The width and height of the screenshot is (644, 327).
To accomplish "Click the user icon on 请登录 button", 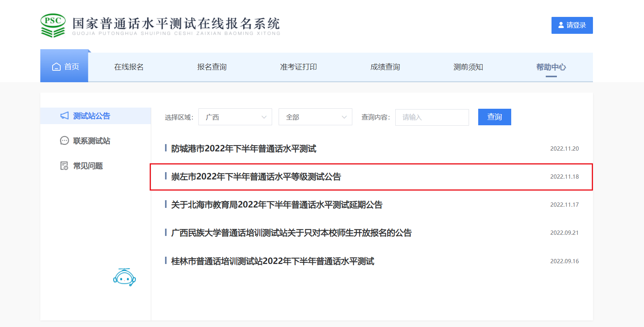I will click(x=561, y=25).
